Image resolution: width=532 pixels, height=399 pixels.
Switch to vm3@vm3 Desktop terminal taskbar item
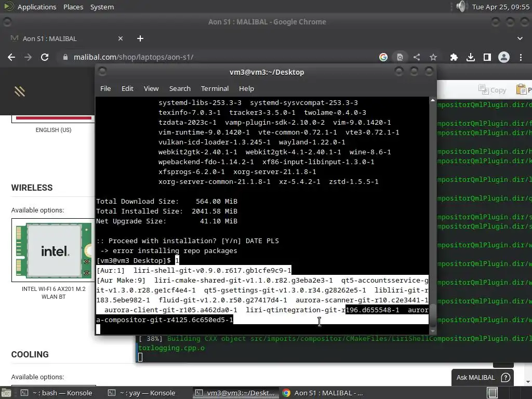point(235,393)
